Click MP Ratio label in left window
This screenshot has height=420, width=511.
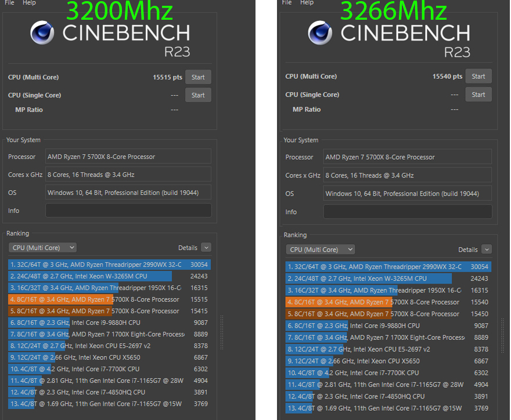pos(29,110)
